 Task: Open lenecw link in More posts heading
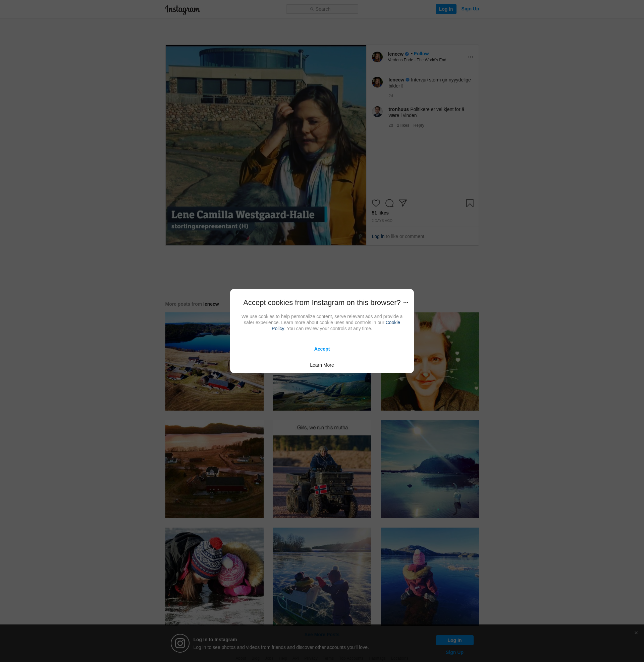pyautogui.click(x=211, y=304)
